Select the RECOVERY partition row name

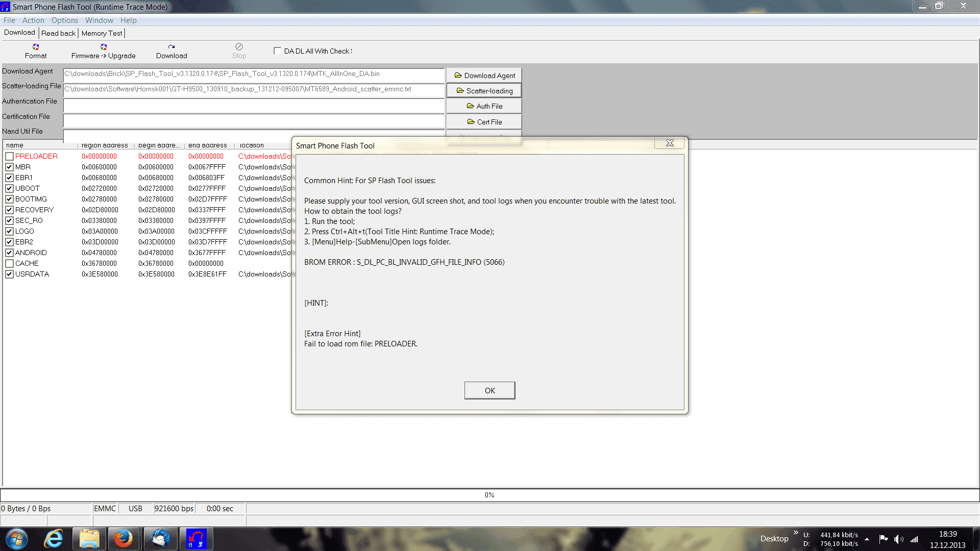(x=34, y=210)
